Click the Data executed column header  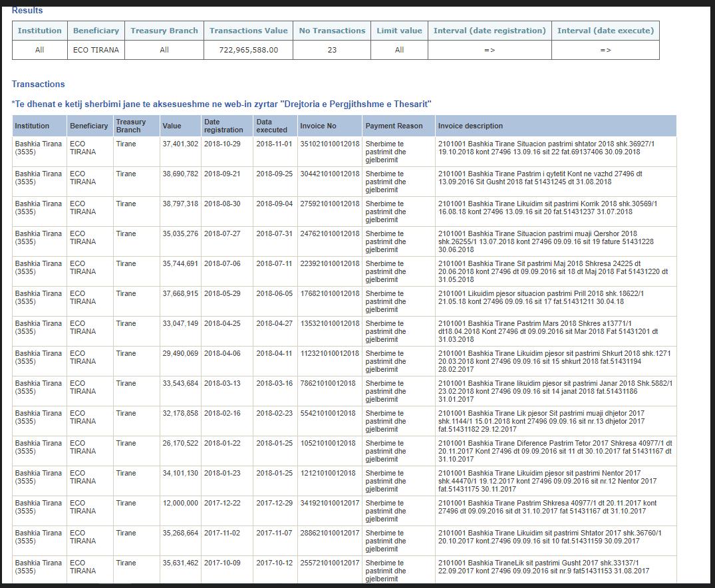(272, 126)
